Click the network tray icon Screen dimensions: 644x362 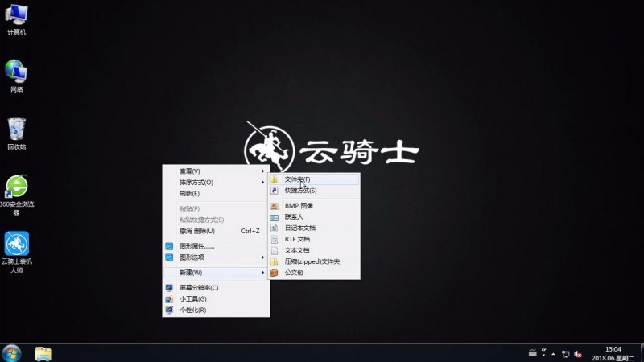(566, 354)
